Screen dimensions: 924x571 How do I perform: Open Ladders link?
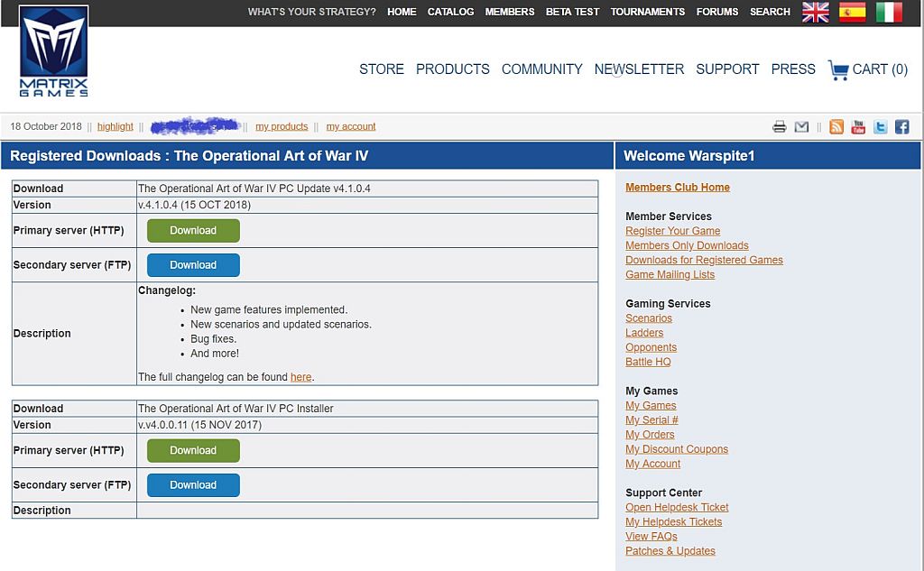click(x=644, y=333)
